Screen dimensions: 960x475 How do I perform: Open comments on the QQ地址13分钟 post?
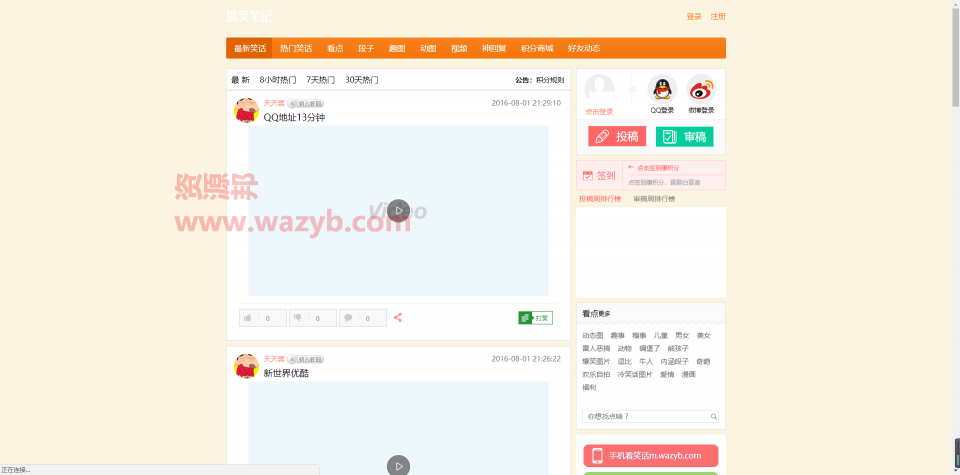point(363,318)
